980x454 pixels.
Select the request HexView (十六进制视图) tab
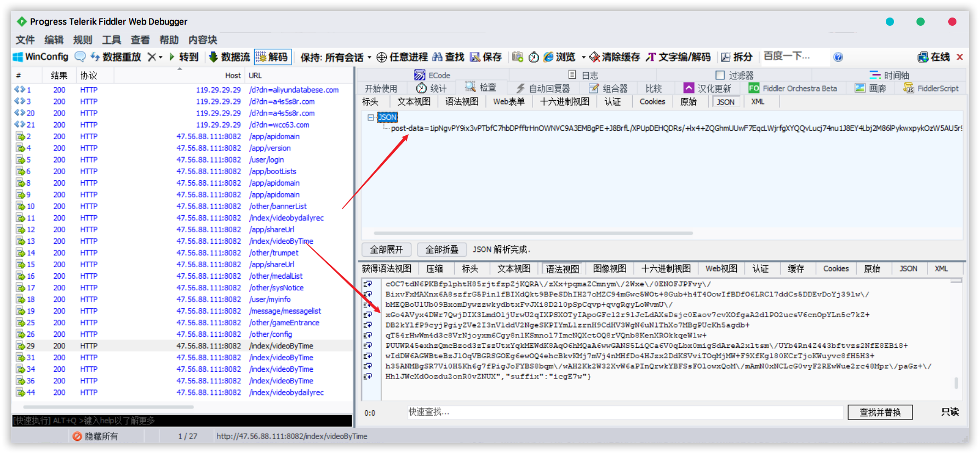coord(565,101)
